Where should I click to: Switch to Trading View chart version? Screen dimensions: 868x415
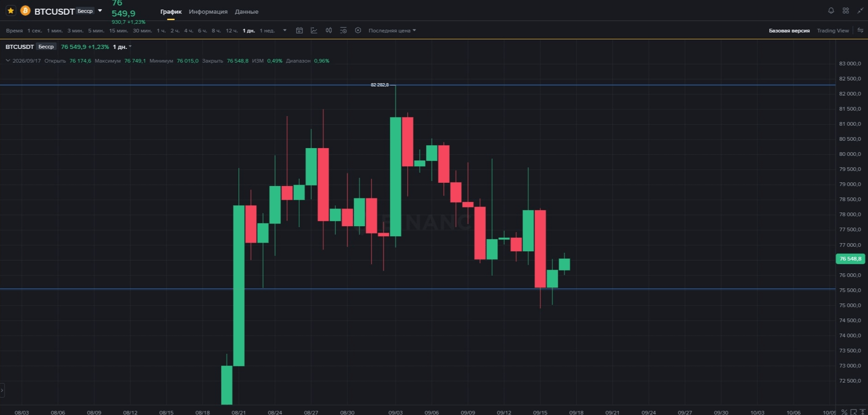(x=833, y=31)
